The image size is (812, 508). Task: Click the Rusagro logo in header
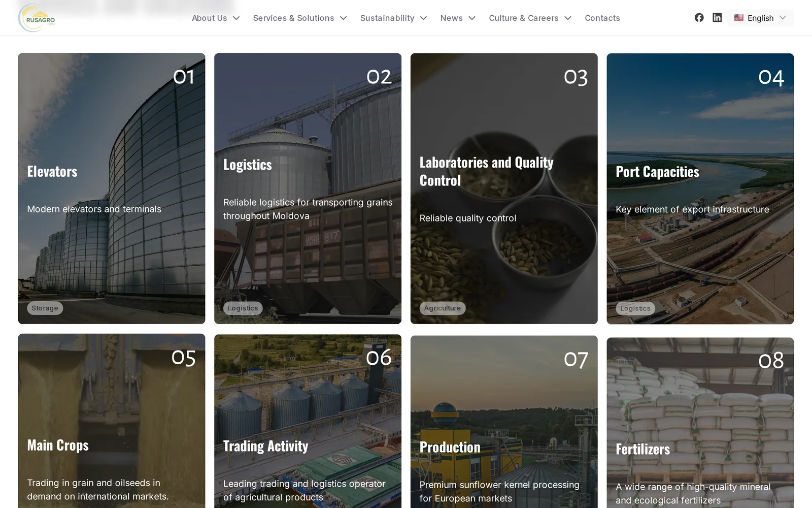click(37, 18)
